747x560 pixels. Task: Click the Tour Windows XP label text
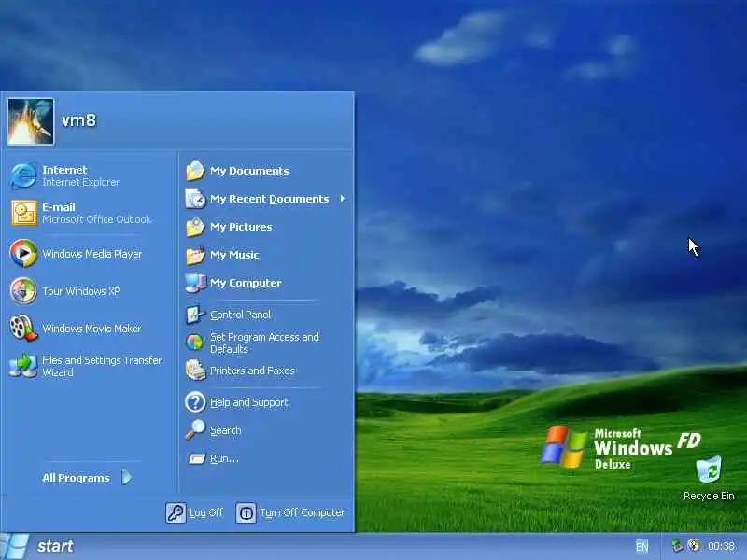pyautogui.click(x=81, y=291)
